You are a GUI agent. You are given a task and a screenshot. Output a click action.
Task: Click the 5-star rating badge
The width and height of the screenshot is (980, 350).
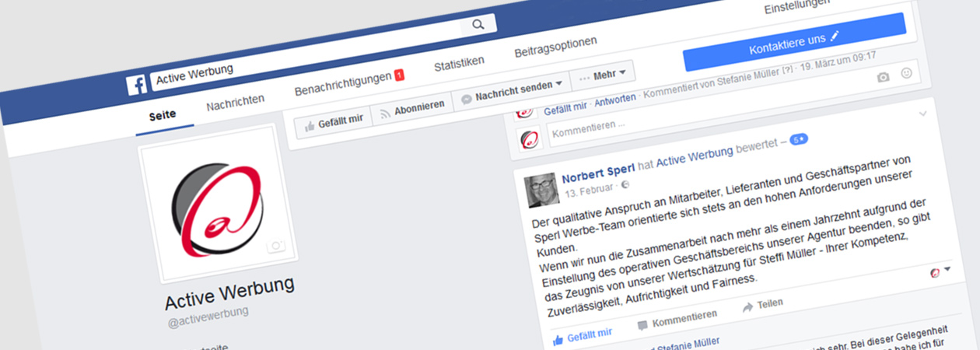(x=798, y=139)
